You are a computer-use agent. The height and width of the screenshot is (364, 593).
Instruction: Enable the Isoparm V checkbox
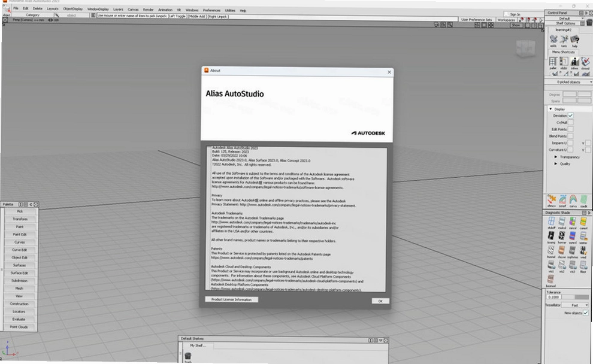(588, 143)
